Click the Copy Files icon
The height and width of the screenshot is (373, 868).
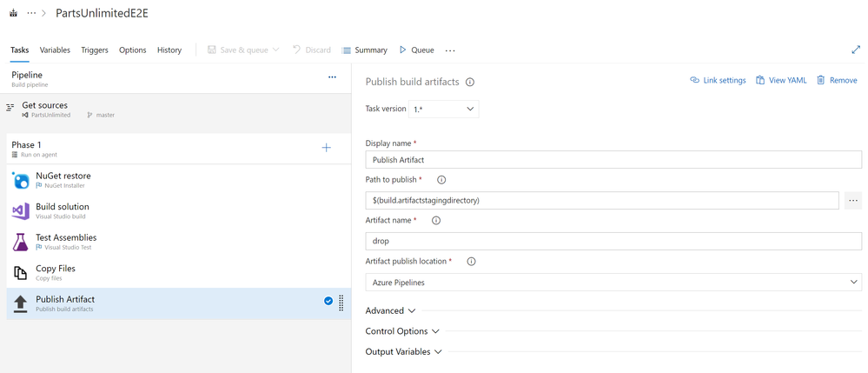click(x=21, y=273)
